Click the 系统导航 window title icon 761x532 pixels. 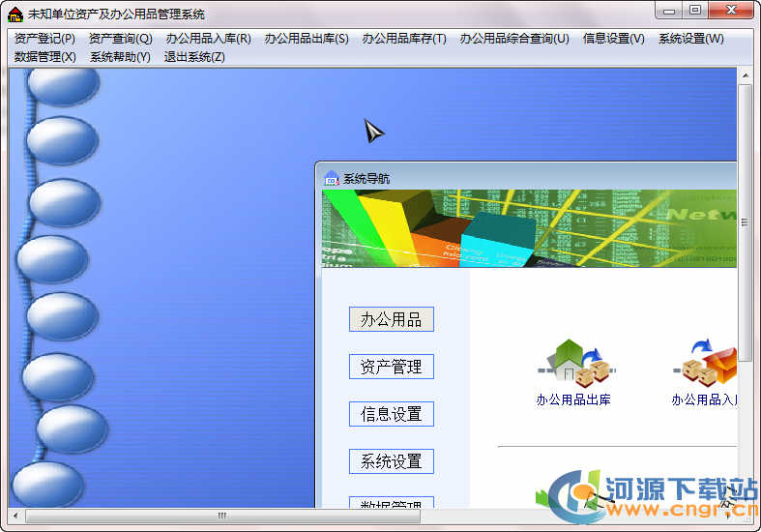pyautogui.click(x=331, y=178)
